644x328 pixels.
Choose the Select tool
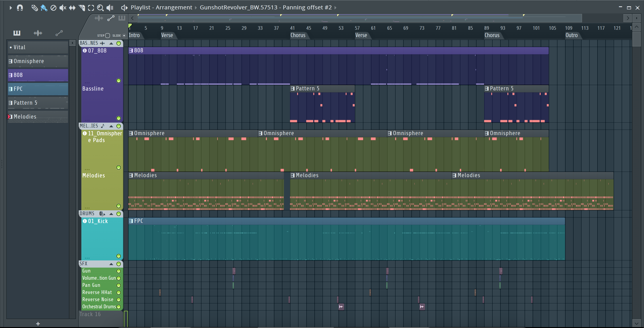[91, 8]
